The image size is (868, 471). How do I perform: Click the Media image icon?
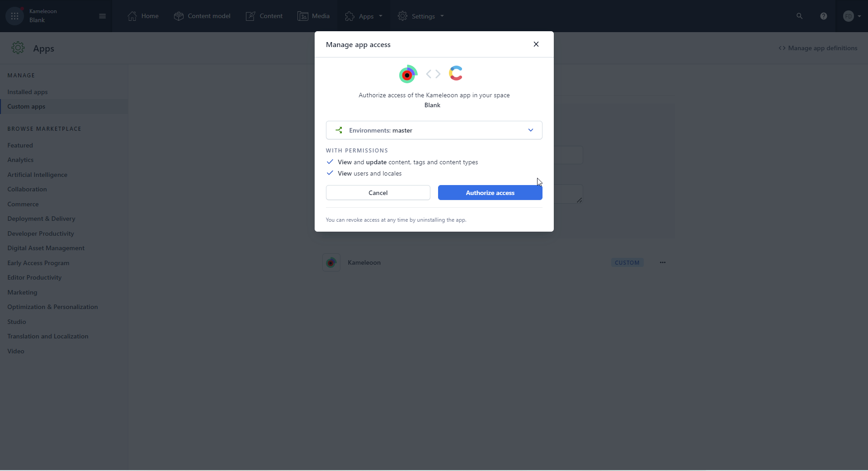(x=302, y=16)
